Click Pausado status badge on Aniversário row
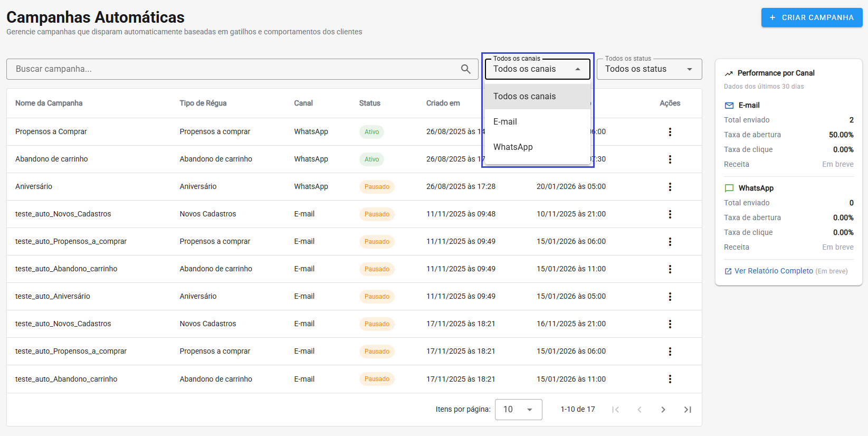Screen dimensions: 868x436 377,187
